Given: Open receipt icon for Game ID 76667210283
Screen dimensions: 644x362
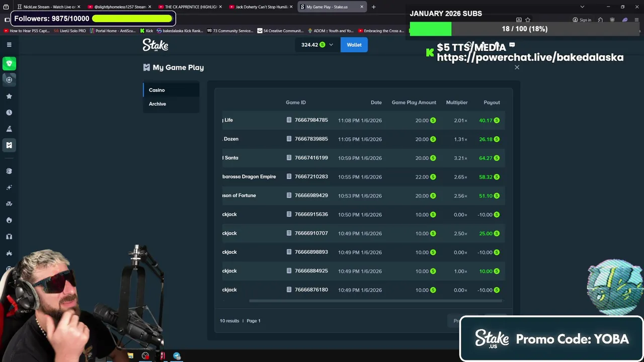Looking at the screenshot, I should click(289, 176).
